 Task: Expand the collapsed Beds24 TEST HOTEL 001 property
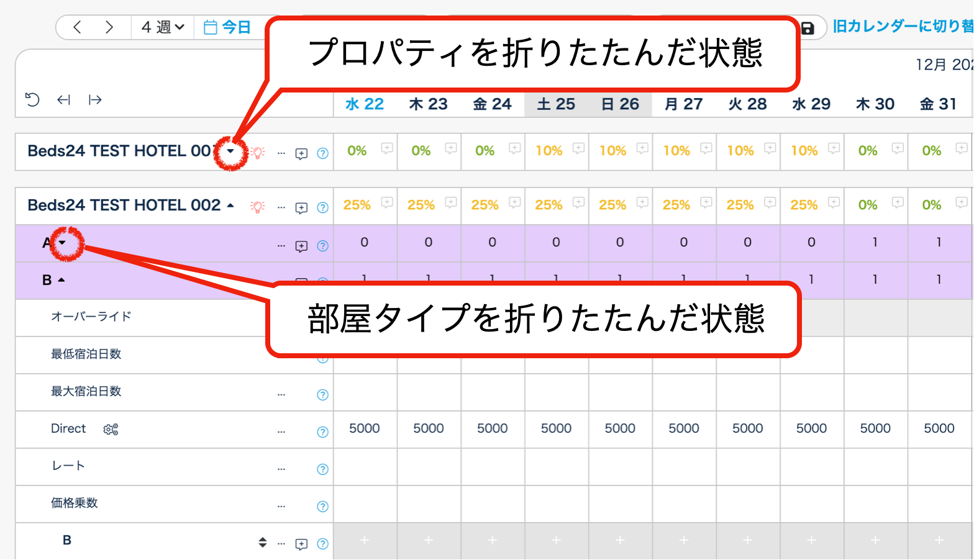[230, 151]
